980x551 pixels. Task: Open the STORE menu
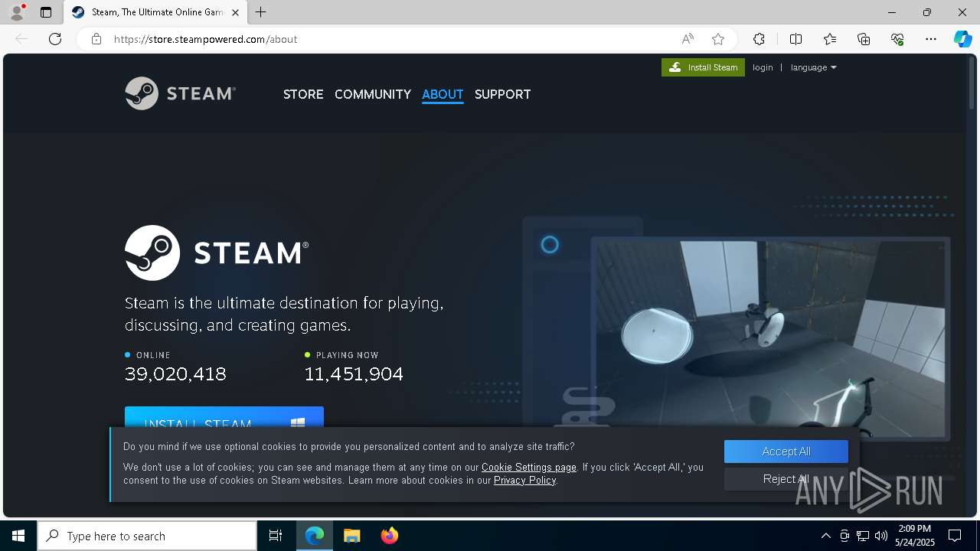pos(303,94)
